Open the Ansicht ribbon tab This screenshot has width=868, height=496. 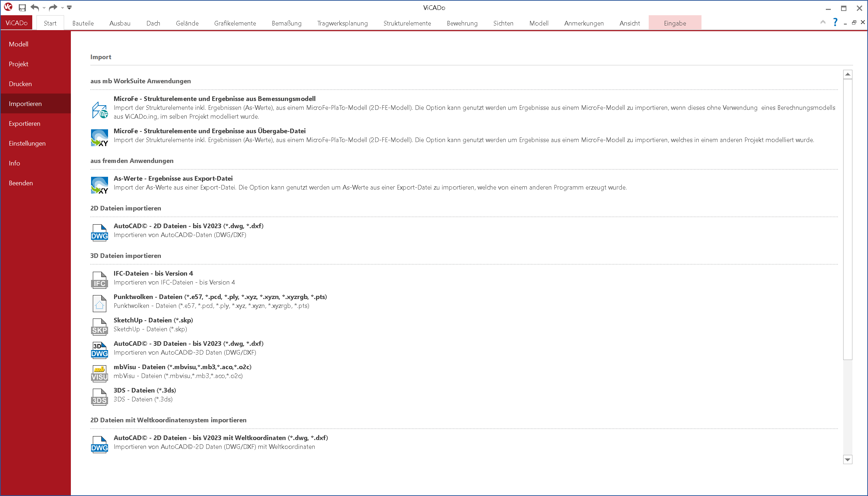pos(630,23)
